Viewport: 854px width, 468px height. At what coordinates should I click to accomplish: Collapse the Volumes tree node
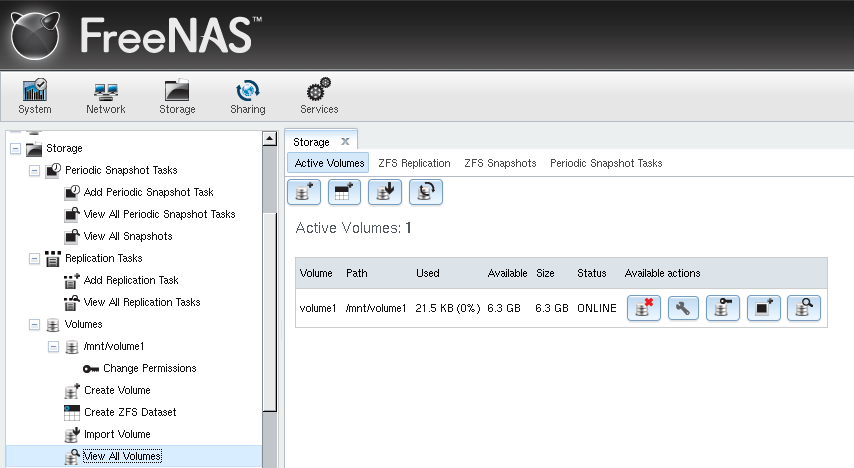34,325
